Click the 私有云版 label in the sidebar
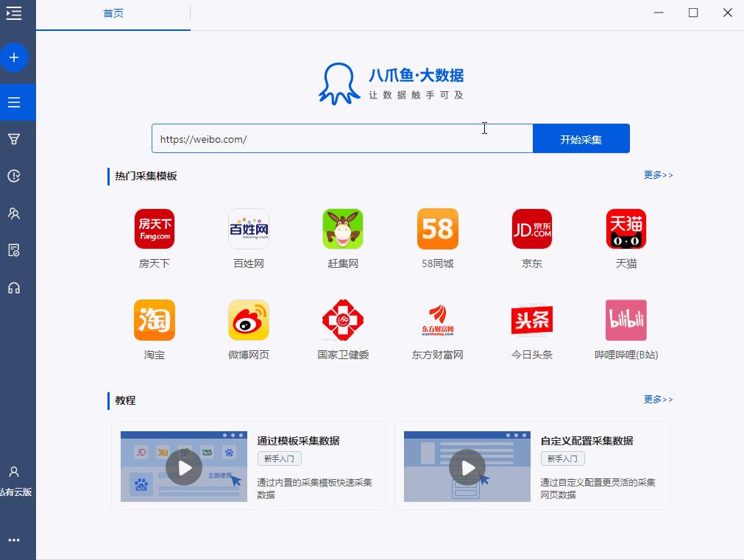Viewport: 744px width, 560px height. point(15,492)
